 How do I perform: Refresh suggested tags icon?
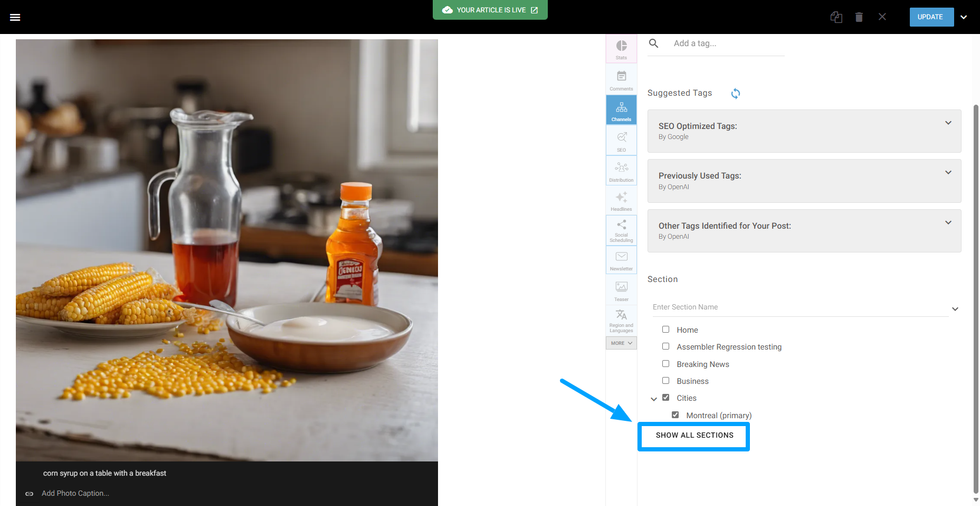[x=735, y=94]
